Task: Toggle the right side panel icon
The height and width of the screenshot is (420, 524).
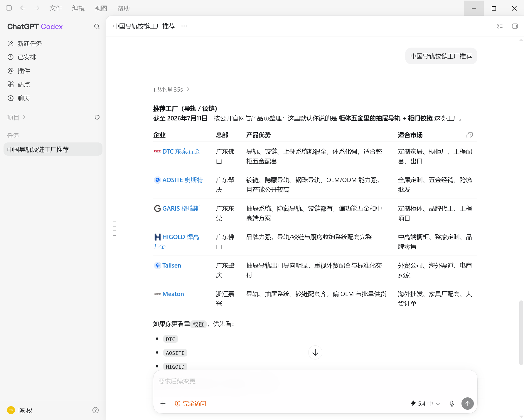Action: click(515, 26)
